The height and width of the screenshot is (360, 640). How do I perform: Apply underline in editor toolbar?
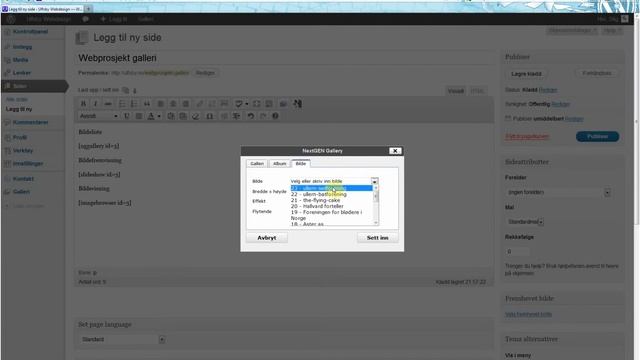coord(127,116)
